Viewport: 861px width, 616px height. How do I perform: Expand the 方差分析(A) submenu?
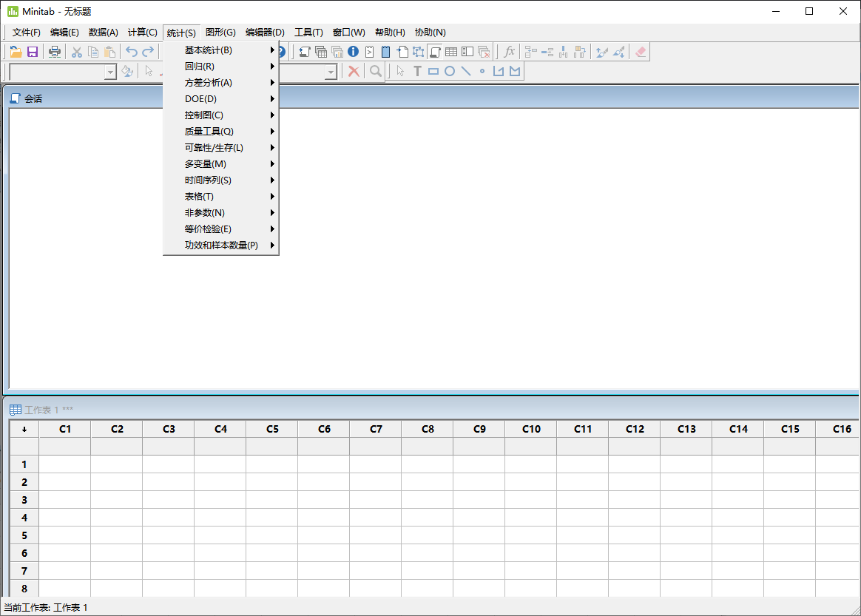[x=221, y=83]
